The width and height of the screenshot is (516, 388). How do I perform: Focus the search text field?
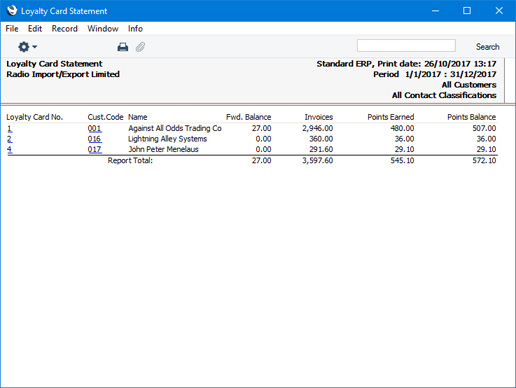[406, 46]
